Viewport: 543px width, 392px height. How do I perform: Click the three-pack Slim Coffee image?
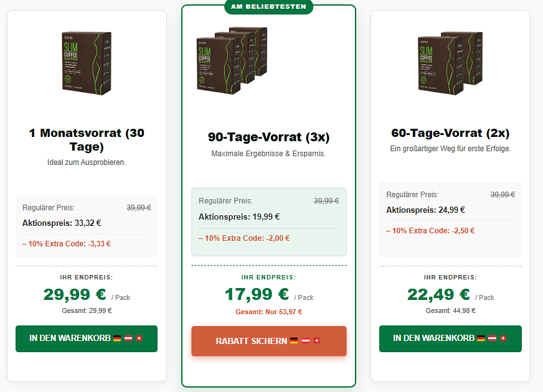(x=232, y=60)
